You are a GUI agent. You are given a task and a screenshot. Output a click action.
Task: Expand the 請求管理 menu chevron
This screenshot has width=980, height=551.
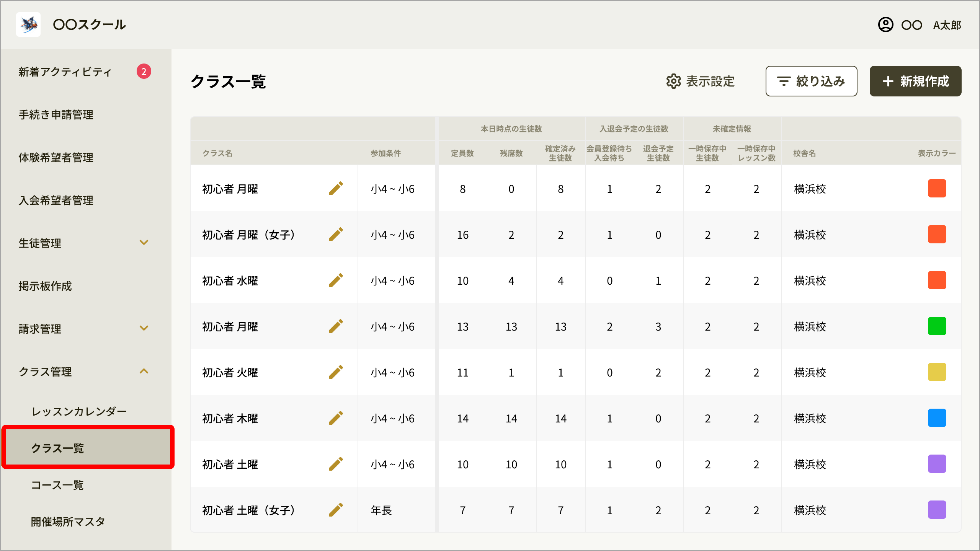point(144,328)
